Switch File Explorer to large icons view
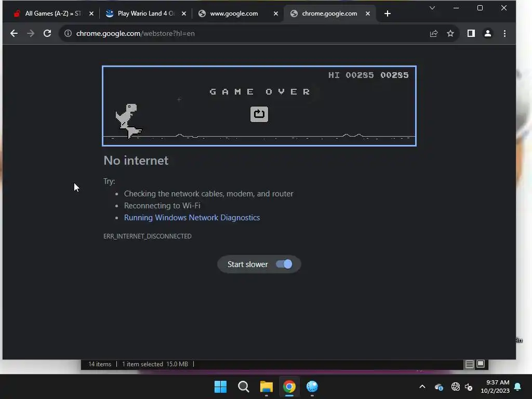The width and height of the screenshot is (532, 399). 481,364
